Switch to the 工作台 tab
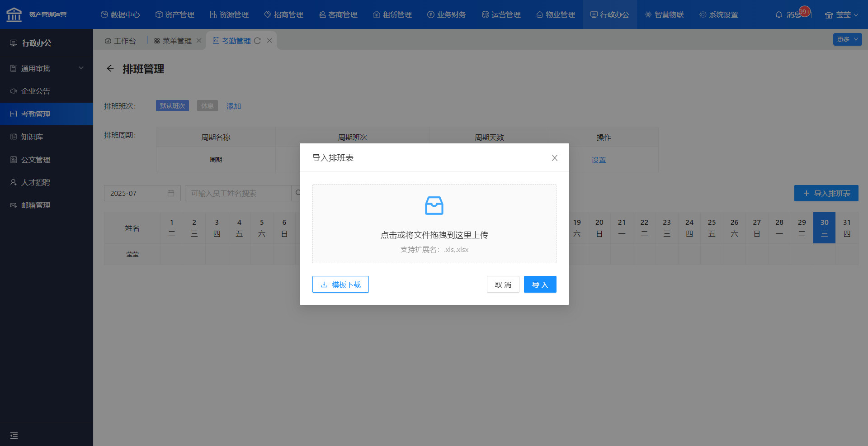Screen dimensions: 868x446 [x=120, y=41]
